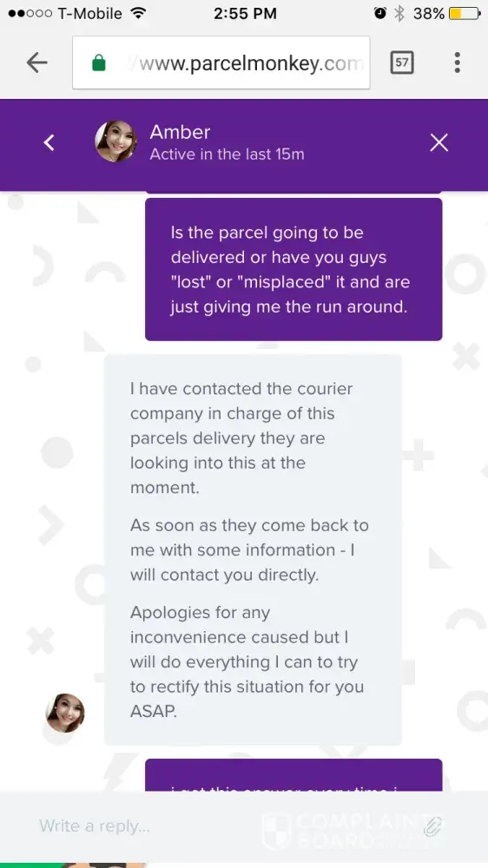Click the paperclip attachment icon

[432, 826]
